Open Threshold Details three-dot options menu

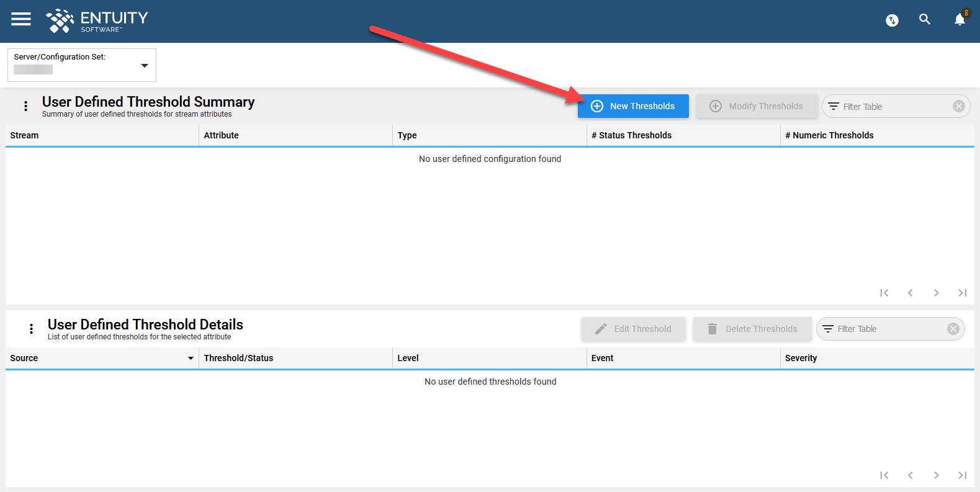pos(31,329)
